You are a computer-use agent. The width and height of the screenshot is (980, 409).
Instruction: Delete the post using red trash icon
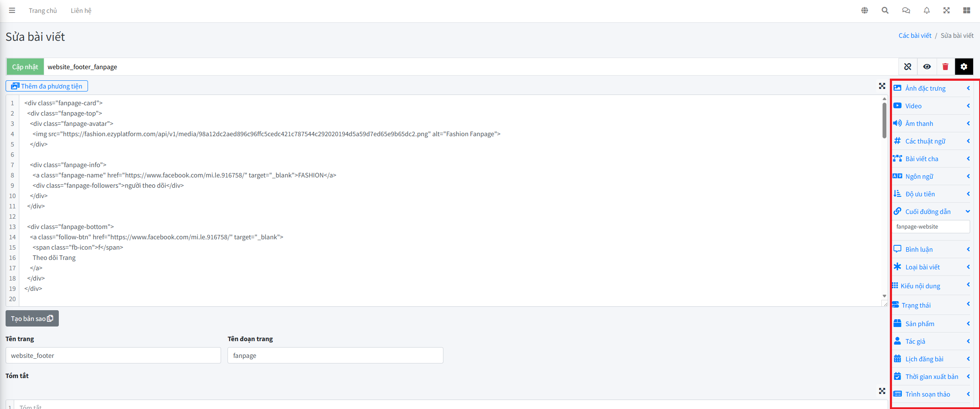pos(945,67)
